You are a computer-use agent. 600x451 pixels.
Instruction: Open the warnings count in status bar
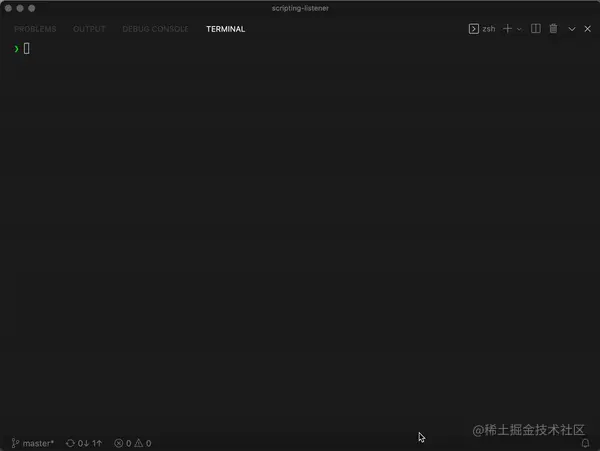tap(143, 443)
